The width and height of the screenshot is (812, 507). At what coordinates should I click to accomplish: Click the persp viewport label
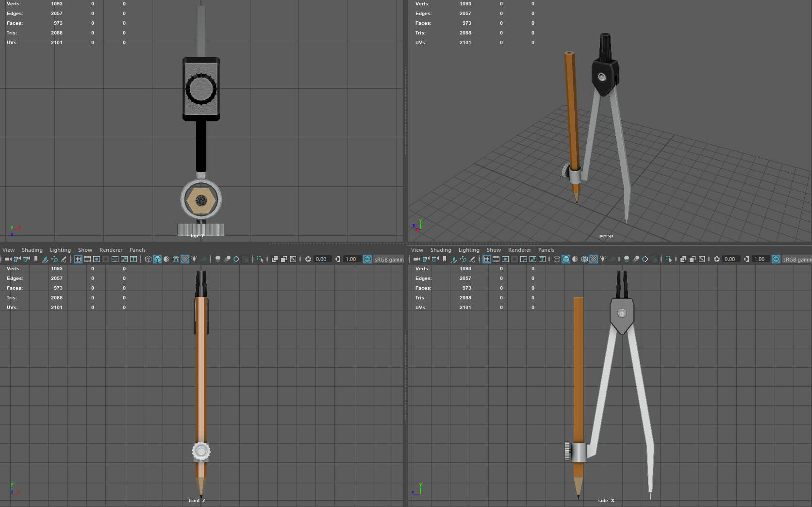(x=606, y=236)
